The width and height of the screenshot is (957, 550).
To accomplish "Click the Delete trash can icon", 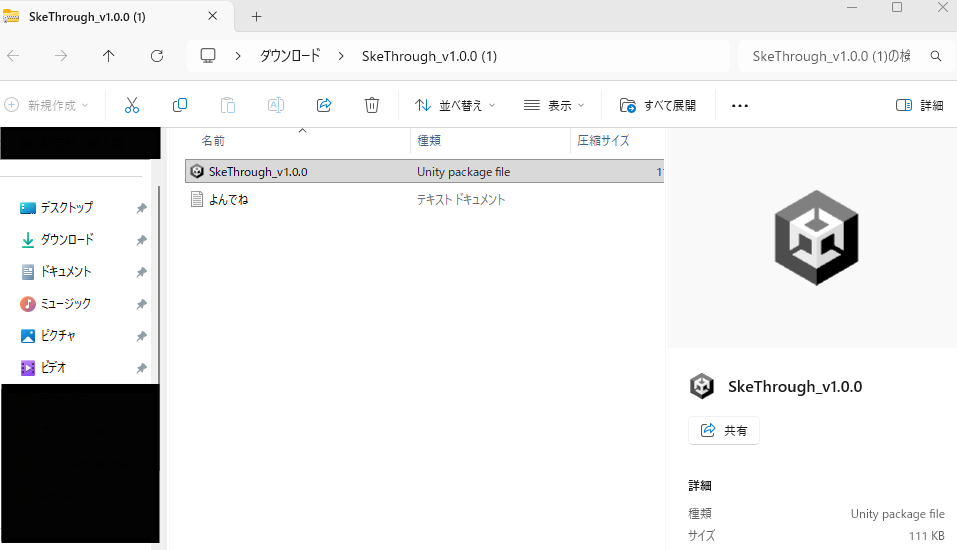I will coord(372,105).
